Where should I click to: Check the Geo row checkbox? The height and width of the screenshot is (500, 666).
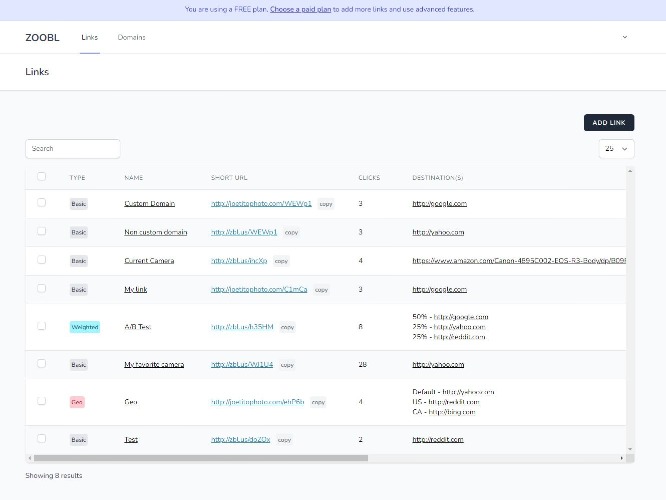[x=41, y=401]
